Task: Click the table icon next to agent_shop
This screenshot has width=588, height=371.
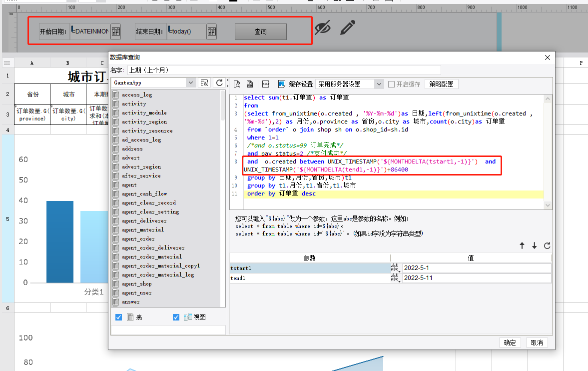Action: (x=116, y=284)
